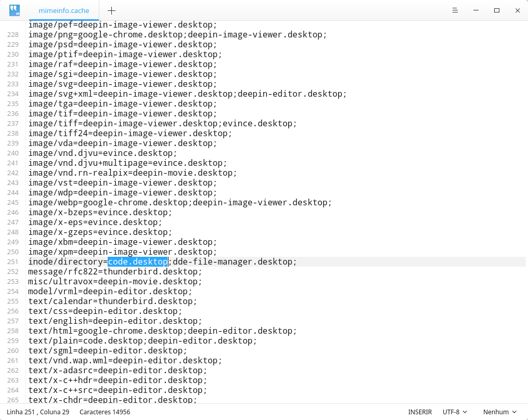Click the image/vst line of text
Image resolution: width=528 pixels, height=420 pixels.
[x=123, y=183]
